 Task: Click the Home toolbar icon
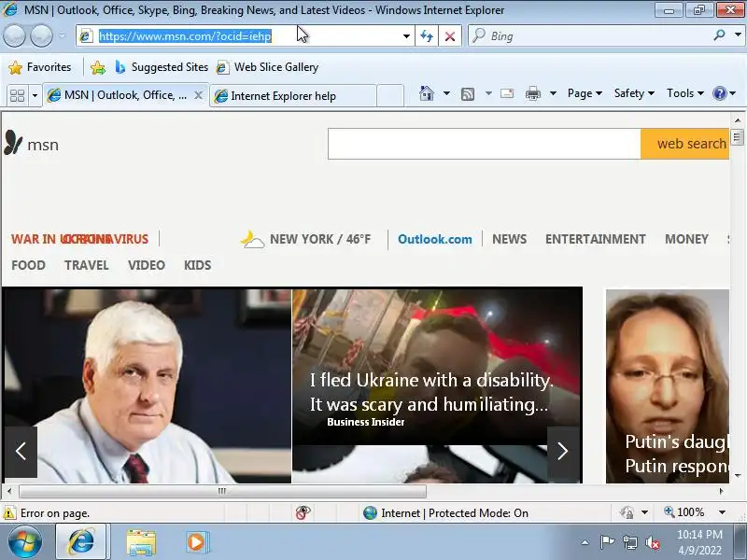pyautogui.click(x=427, y=93)
